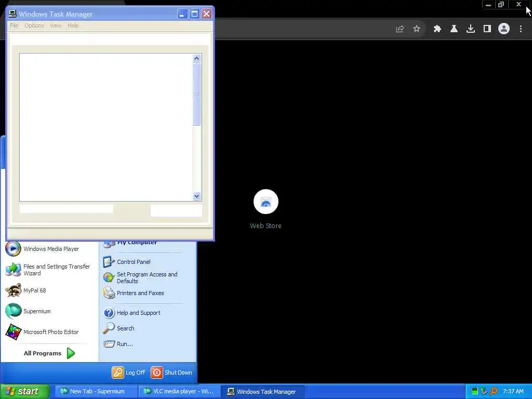This screenshot has height=399, width=532.
Task: Click the Start button
Action: click(x=24, y=392)
